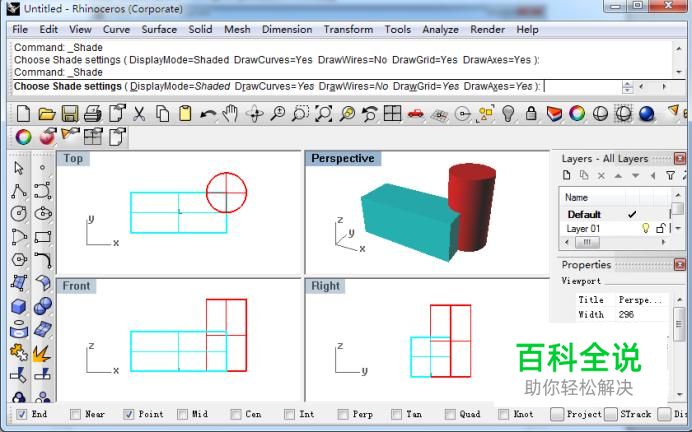Click the Four Viewports layout icon
692x432 pixels.
(392, 113)
